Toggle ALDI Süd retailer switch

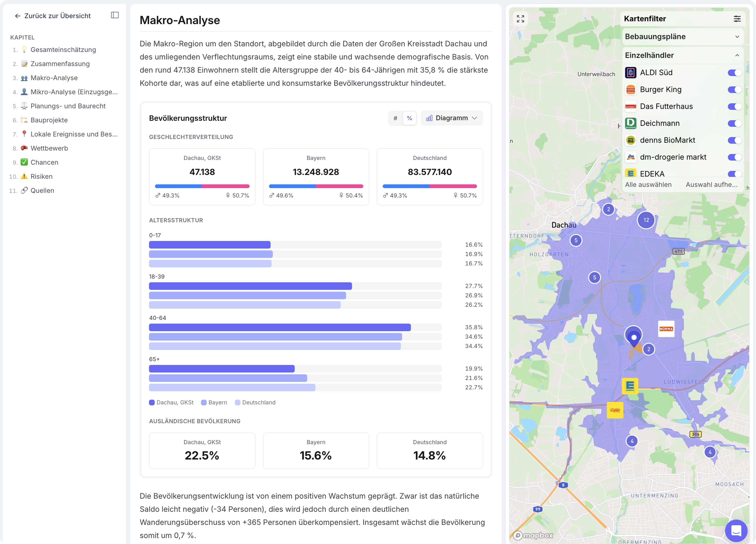734,73
